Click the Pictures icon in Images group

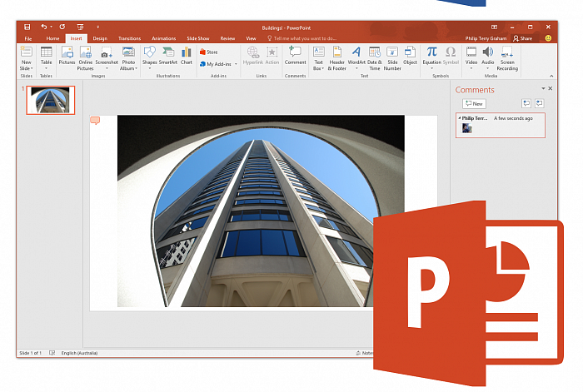pos(67,57)
